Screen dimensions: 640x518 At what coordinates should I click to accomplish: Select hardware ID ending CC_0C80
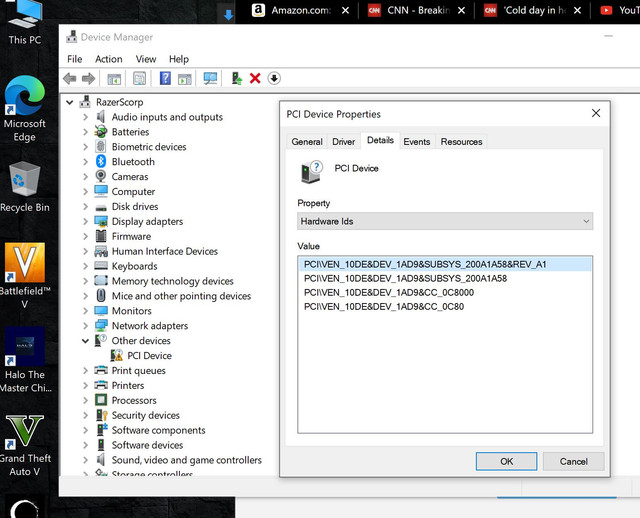click(384, 307)
